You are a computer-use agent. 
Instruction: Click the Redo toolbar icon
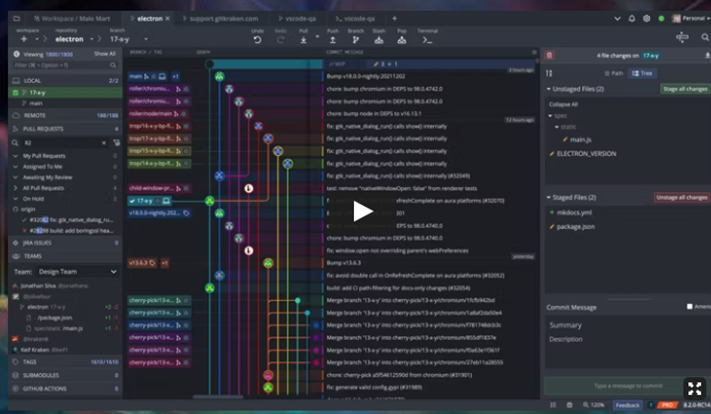coord(281,40)
